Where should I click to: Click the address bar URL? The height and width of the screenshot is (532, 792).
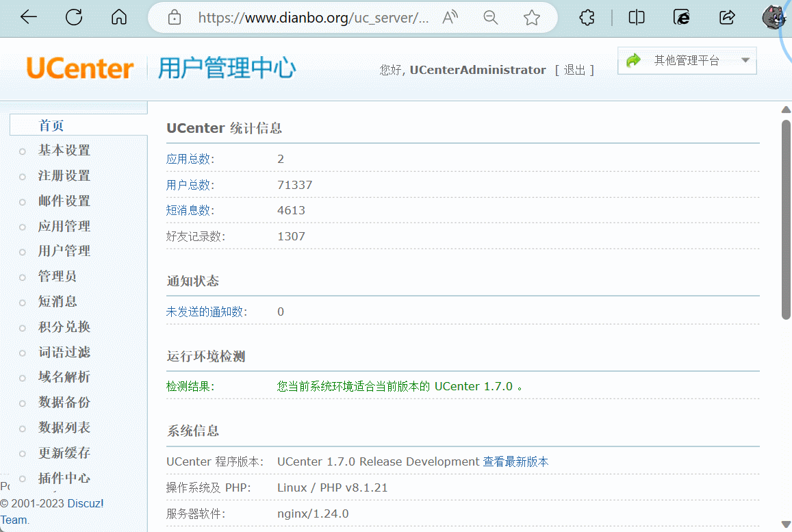313,18
